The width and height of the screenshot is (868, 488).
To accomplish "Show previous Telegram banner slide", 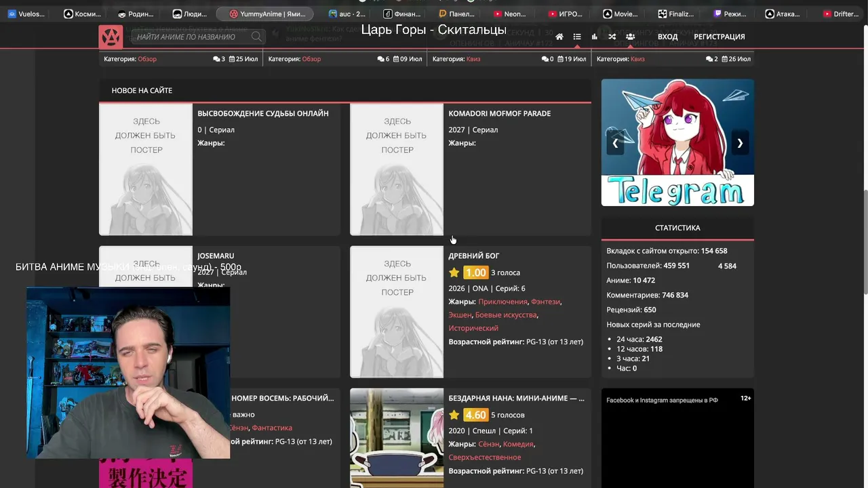I will pyautogui.click(x=615, y=143).
